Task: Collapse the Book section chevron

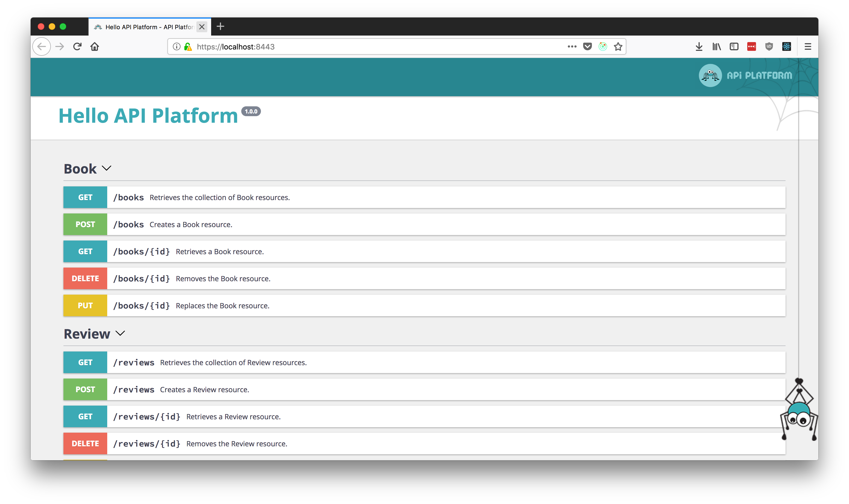Action: tap(106, 168)
